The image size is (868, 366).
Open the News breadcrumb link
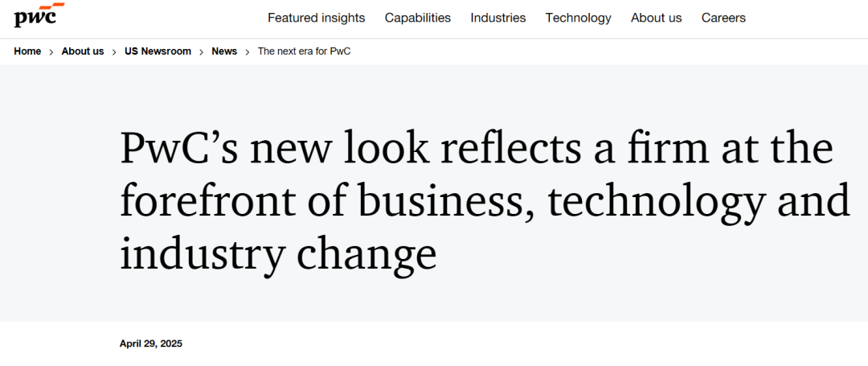click(224, 51)
